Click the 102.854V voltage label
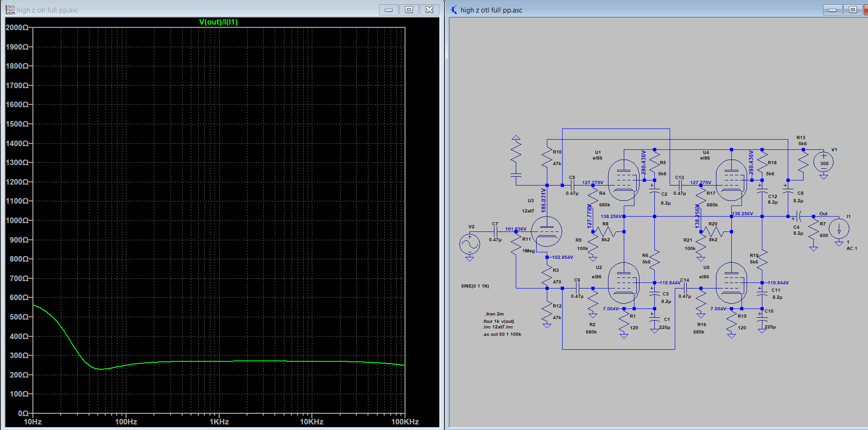Viewport: 868px width, 430px height. point(563,257)
